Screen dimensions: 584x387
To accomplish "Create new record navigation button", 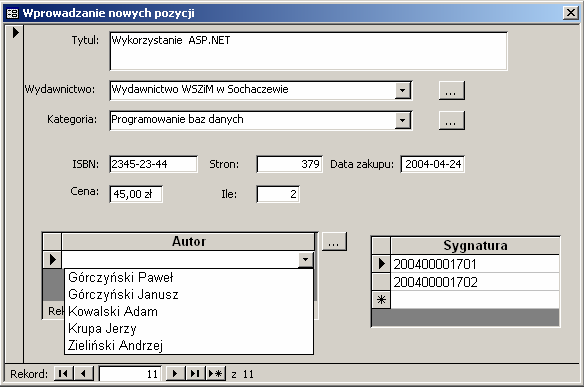I will [216, 373].
